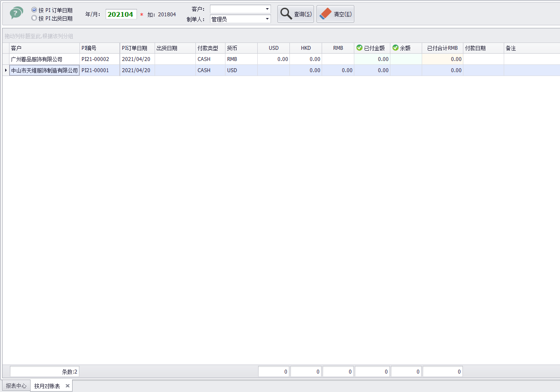Open the 制单人 dropdown list

click(x=267, y=19)
